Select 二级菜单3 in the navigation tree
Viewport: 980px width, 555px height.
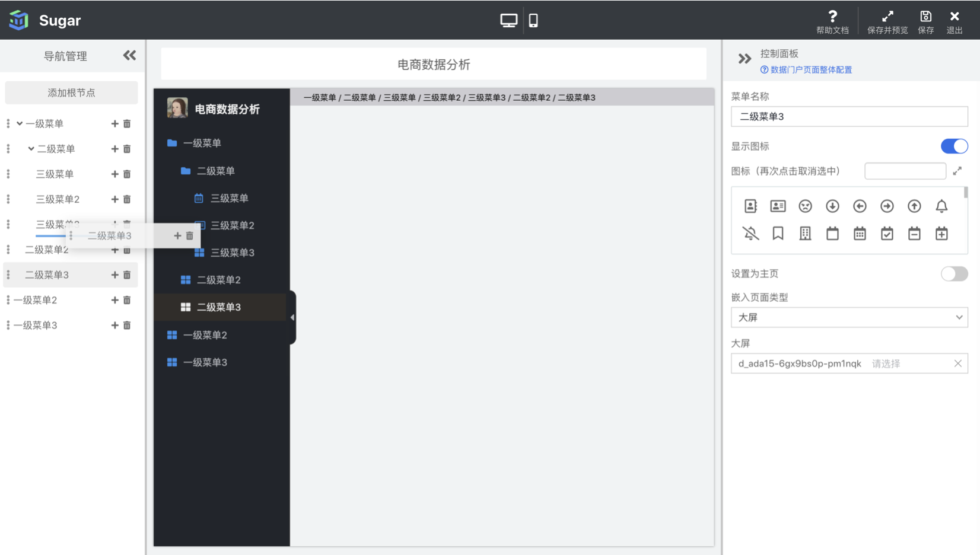47,275
